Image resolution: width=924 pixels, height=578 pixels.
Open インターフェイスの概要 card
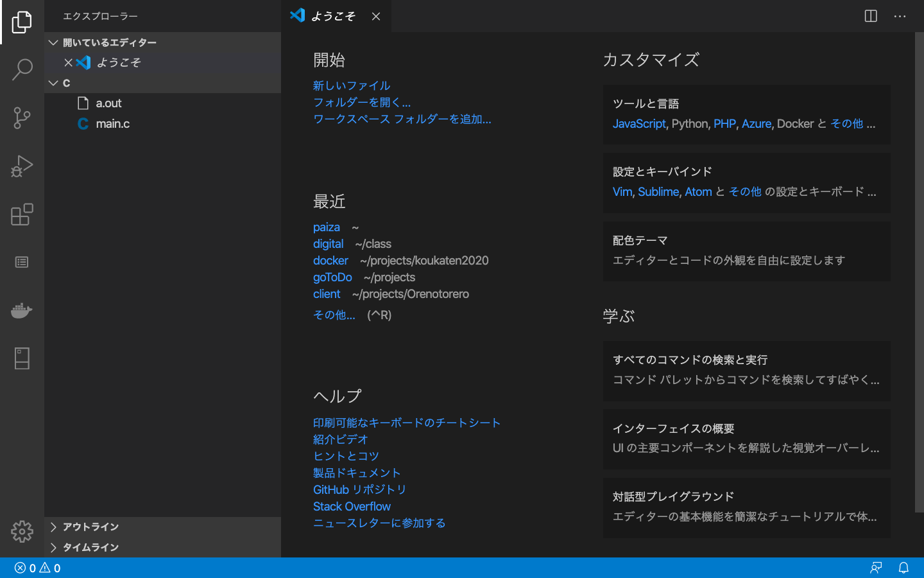746,439
